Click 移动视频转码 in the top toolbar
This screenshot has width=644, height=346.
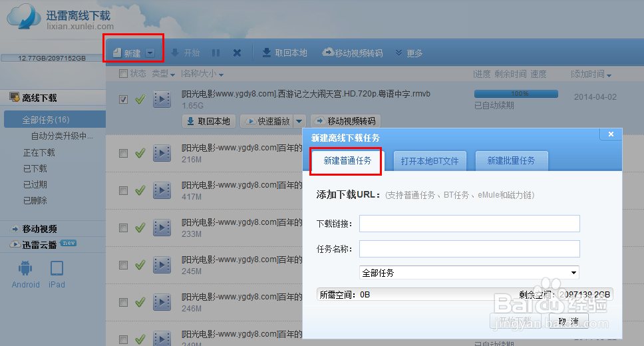coord(353,53)
